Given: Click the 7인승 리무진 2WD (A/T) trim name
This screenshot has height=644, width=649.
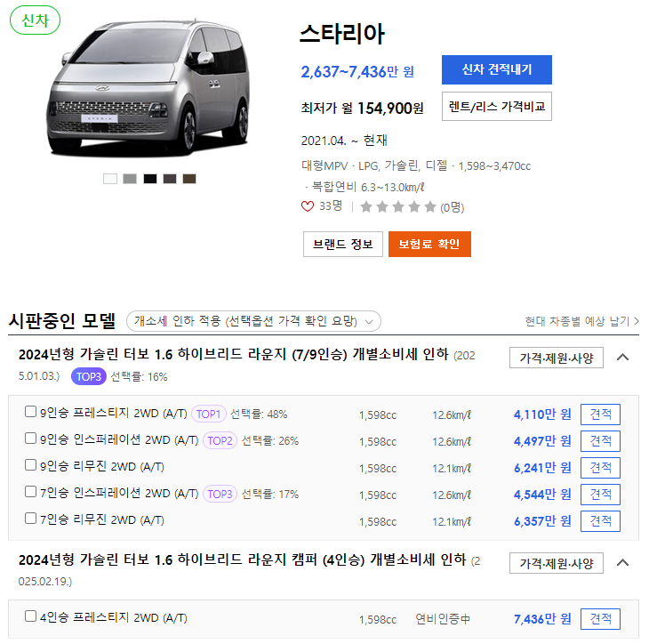Looking at the screenshot, I should 102,519.
